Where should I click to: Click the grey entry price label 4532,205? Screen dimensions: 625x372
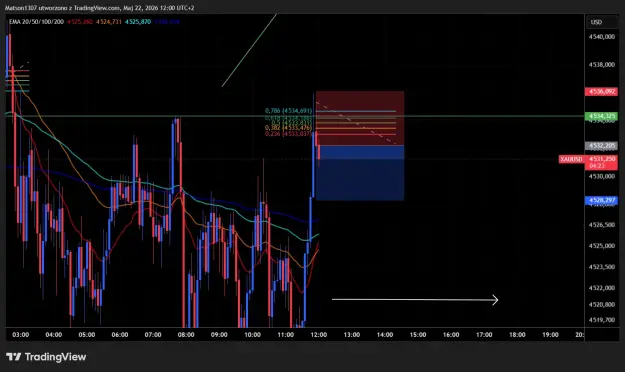pos(601,146)
